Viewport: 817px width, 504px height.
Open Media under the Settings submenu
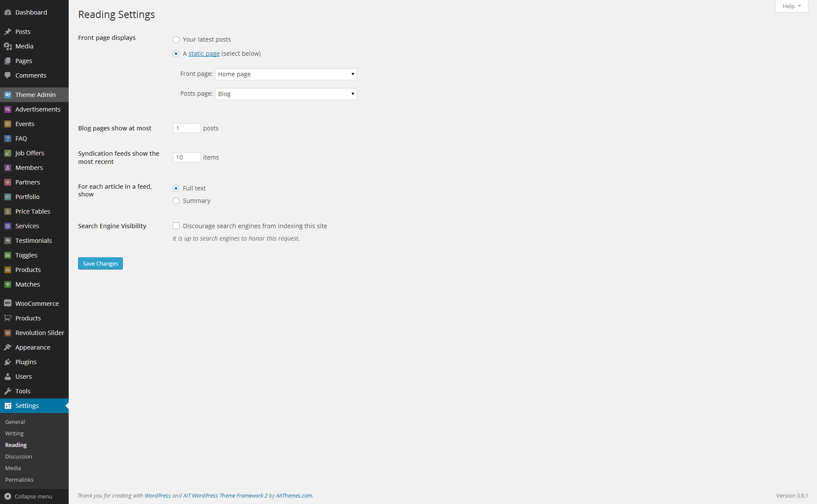pos(13,468)
